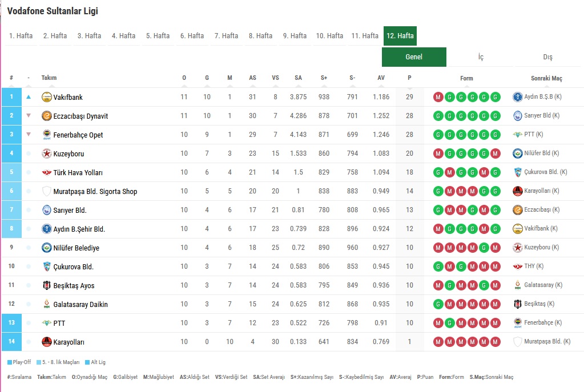Click the SA column header
This screenshot has width=584, height=392.
coord(299,78)
